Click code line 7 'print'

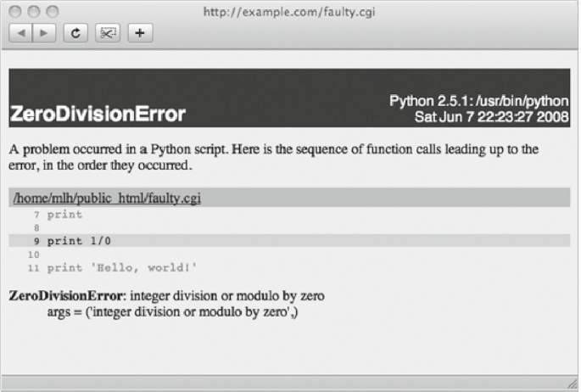(x=64, y=215)
